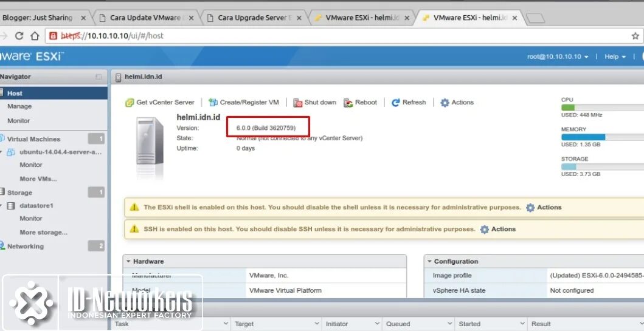Click Storage count badge
Image resolution: width=644 pixels, height=331 pixels.
click(96, 193)
